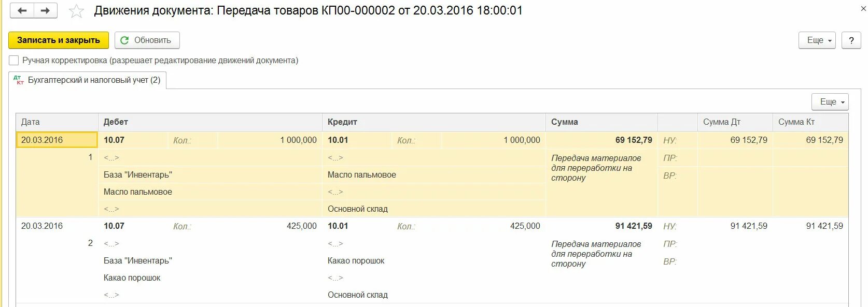
Task: Click the forward navigation arrow
Action: [45, 10]
